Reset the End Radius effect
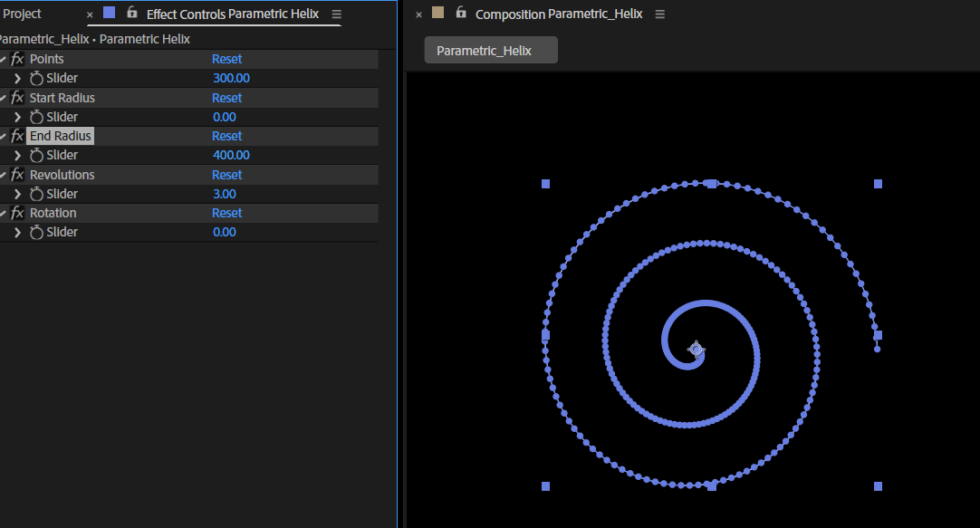 tap(226, 136)
